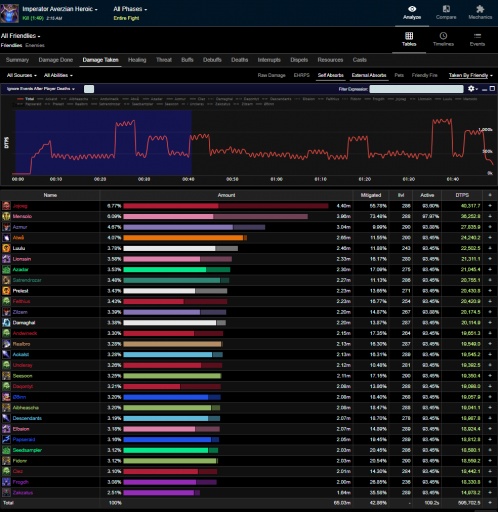Click the class icon beside Descendants
Viewport: 498px width, 512px height.
pyautogui.click(x=6, y=418)
